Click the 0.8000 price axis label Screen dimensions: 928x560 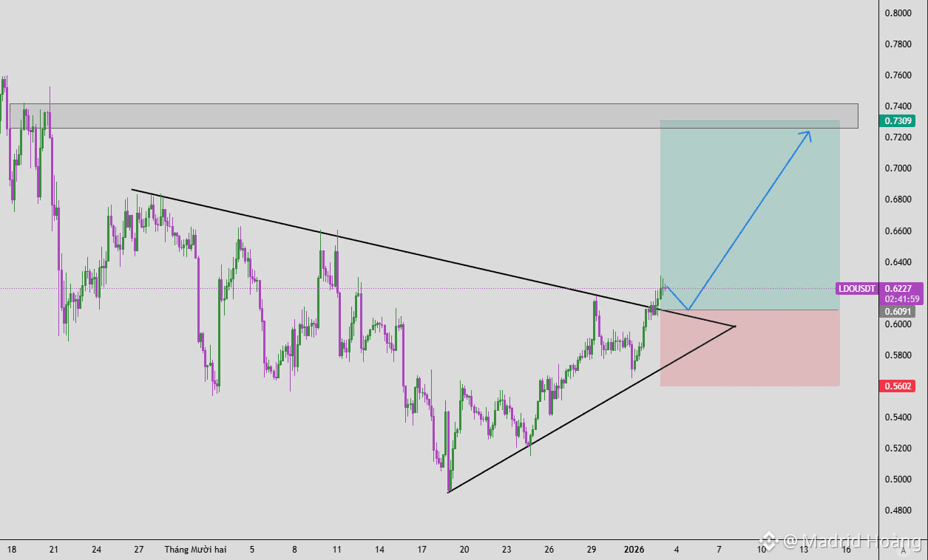click(x=897, y=13)
